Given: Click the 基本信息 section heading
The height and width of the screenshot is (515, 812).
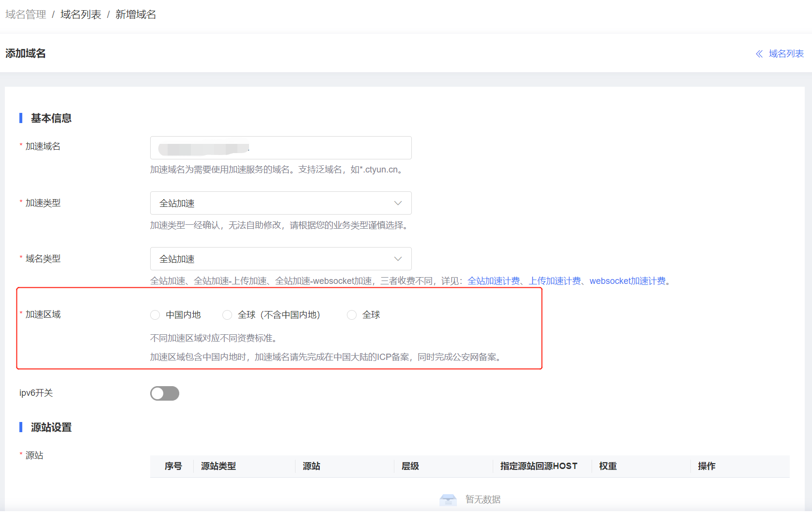Looking at the screenshot, I should [51, 118].
